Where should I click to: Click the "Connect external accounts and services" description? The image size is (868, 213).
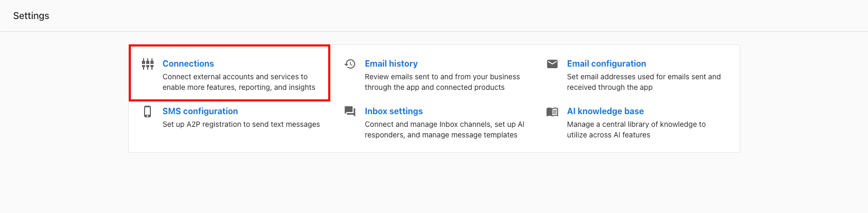click(x=239, y=82)
